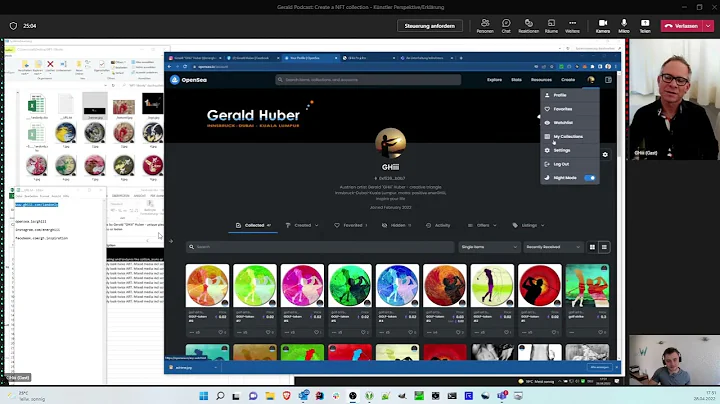Switch to the Collected tab
This screenshot has width=720, height=404.
[253, 225]
